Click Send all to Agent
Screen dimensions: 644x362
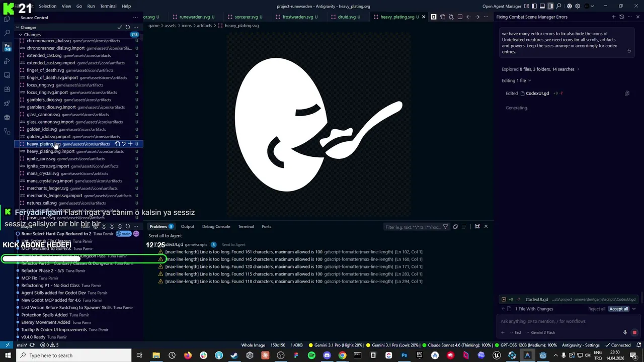click(x=165, y=236)
